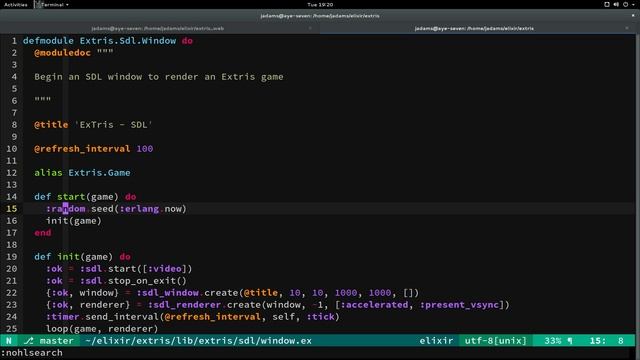640x360 pixels.
Task: Click ':tick' atom on line 24
Action: 320,317
